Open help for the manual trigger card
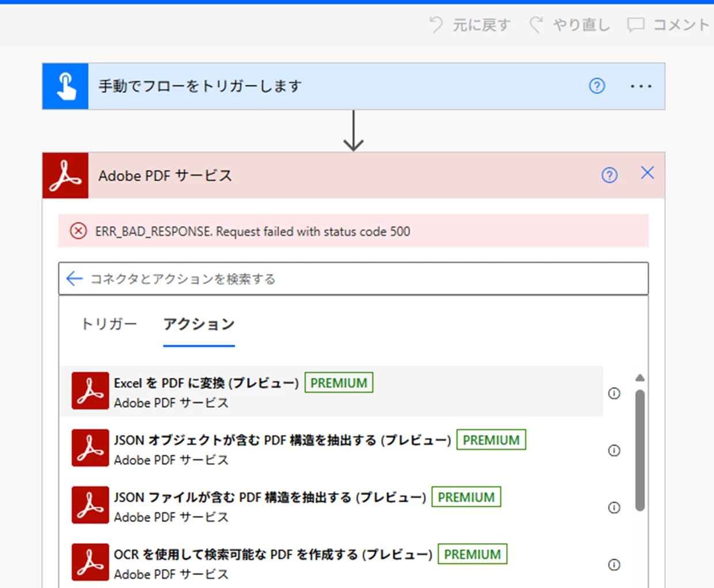714x588 pixels. tap(597, 86)
